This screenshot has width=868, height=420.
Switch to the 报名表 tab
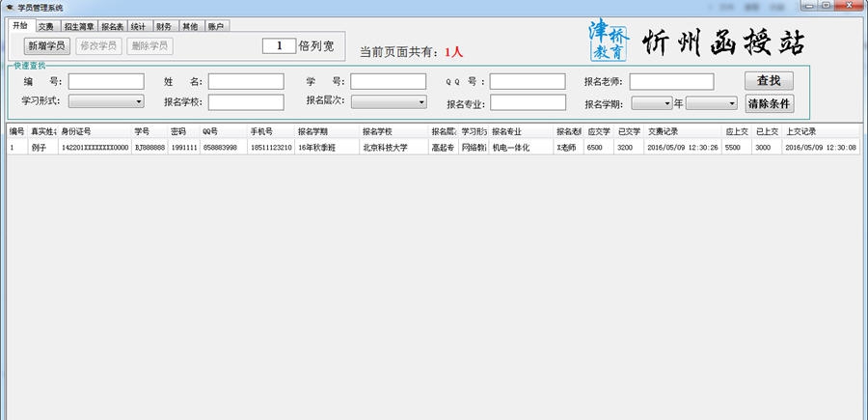click(x=113, y=26)
